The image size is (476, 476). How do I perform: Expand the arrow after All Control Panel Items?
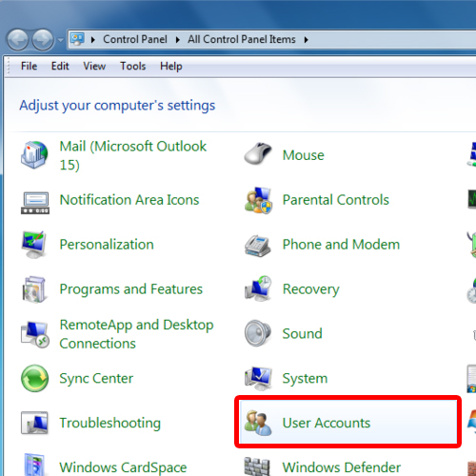[307, 40]
